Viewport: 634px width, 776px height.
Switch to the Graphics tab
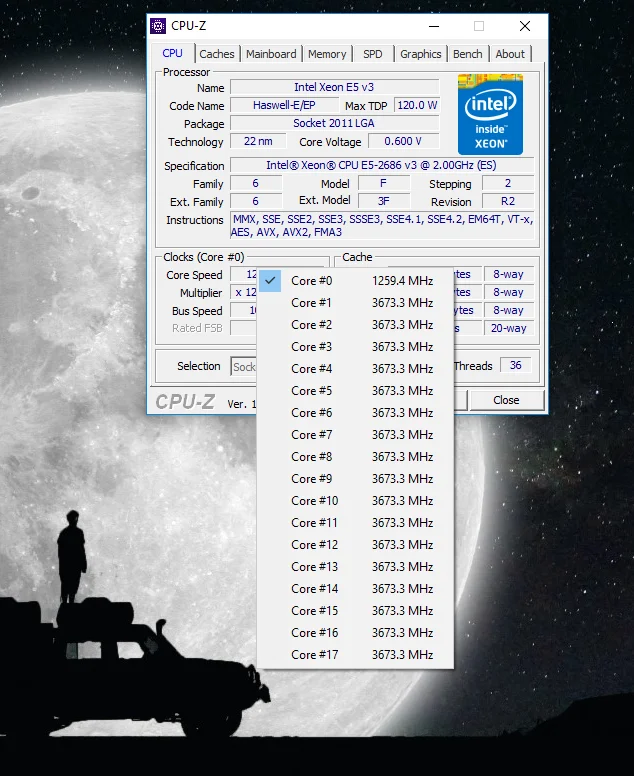point(420,54)
